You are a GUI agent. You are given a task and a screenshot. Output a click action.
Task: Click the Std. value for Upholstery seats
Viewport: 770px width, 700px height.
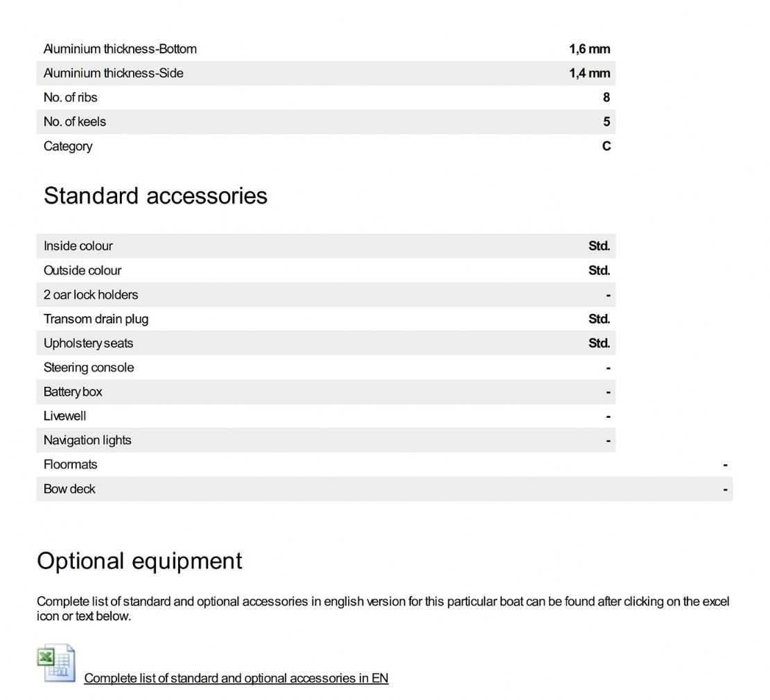[599, 343]
